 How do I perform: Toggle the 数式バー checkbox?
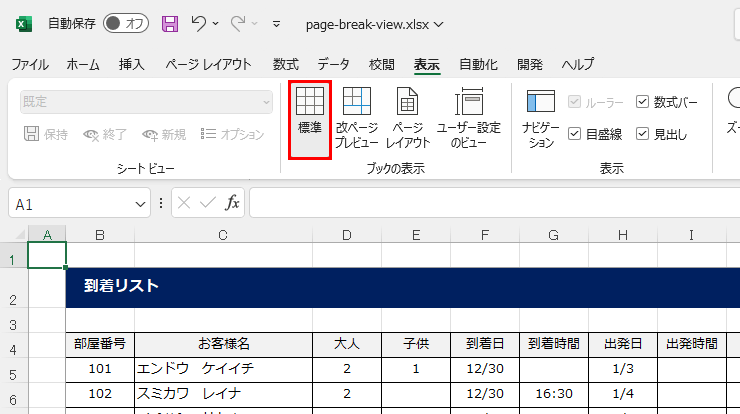pyautogui.click(x=642, y=101)
